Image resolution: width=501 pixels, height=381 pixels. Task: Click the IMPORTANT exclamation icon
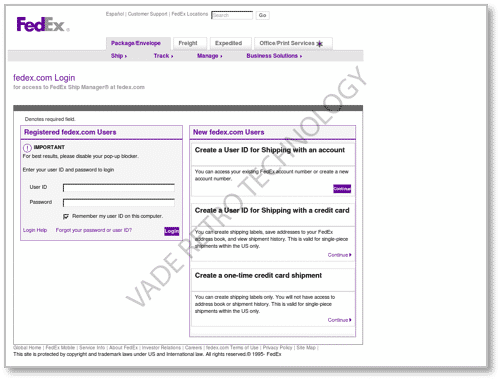[27, 148]
